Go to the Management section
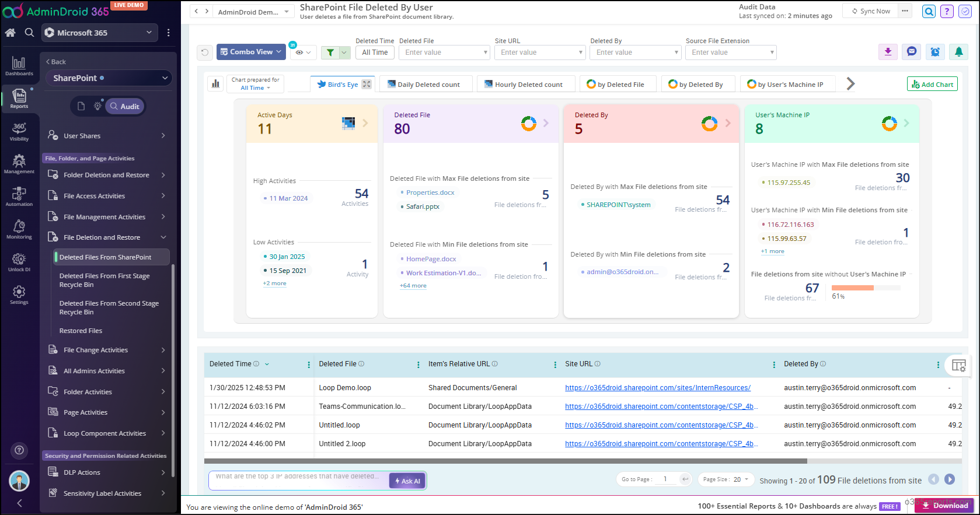This screenshot has height=515, width=980. pos(19,164)
